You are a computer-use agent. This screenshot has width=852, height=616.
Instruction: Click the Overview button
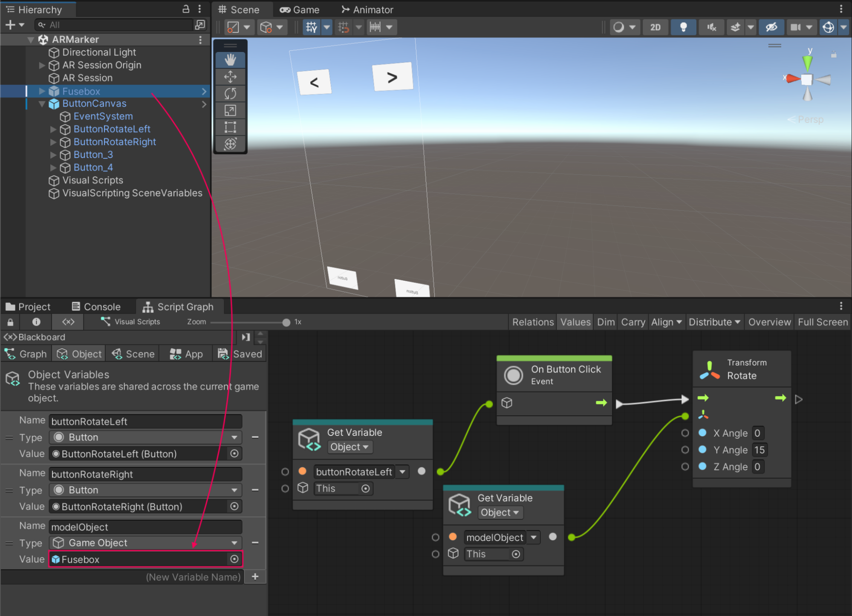(769, 322)
